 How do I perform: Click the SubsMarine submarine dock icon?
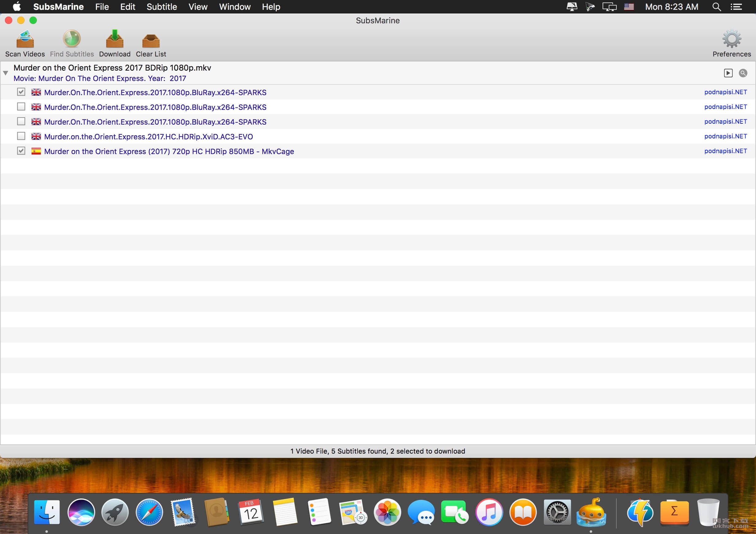click(x=591, y=512)
